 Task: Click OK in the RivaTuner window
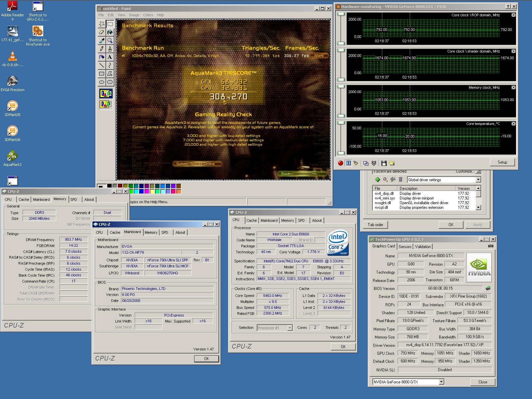point(451,225)
